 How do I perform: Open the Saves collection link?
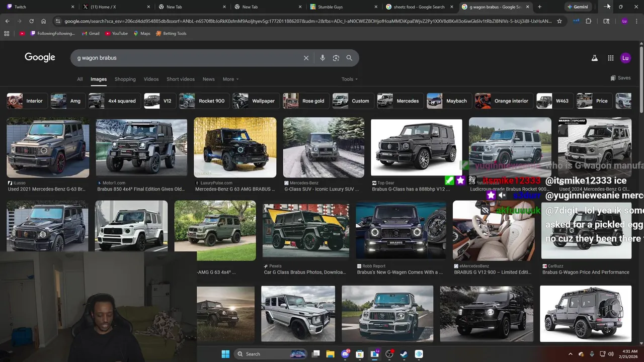pos(620,78)
